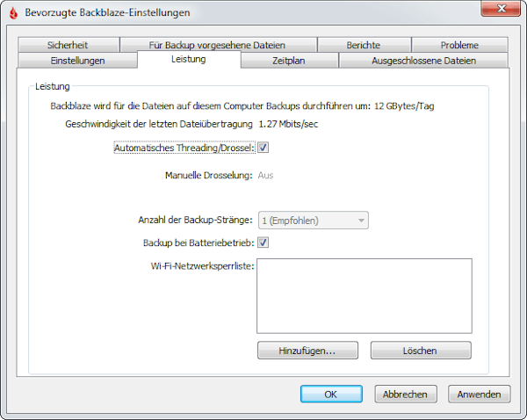Image resolution: width=527 pixels, height=420 pixels.
Task: Click the Anzahl der Backup-Stränge label
Action: pos(195,220)
